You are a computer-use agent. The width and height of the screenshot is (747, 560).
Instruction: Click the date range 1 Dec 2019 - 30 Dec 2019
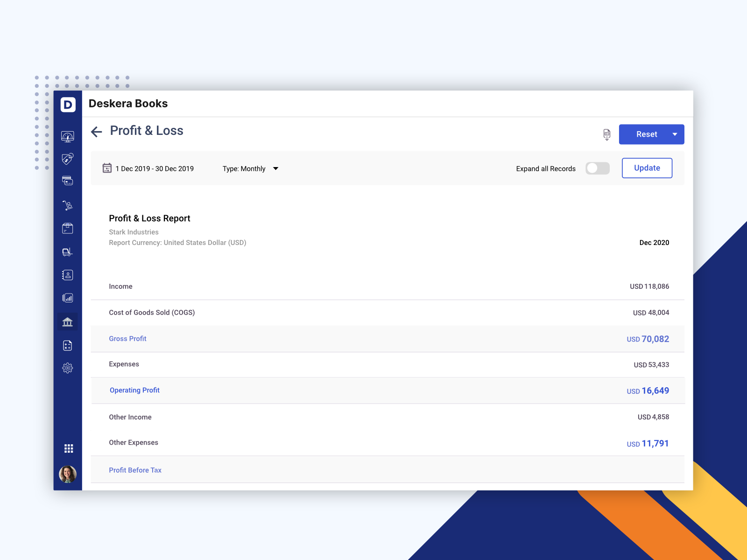pos(155,169)
